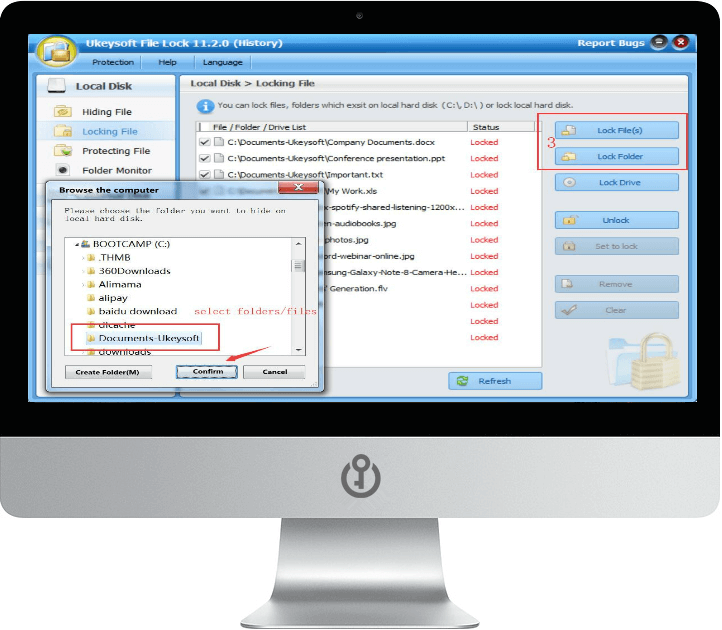Click the folder tree scrollbar thumb
Viewport: 722px width, 630px height.
point(298,266)
